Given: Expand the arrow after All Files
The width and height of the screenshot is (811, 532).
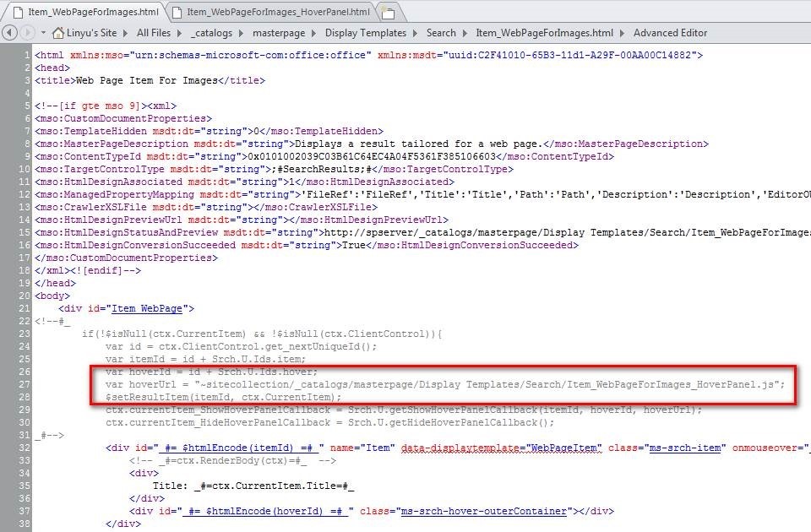Looking at the screenshot, I should (x=179, y=33).
